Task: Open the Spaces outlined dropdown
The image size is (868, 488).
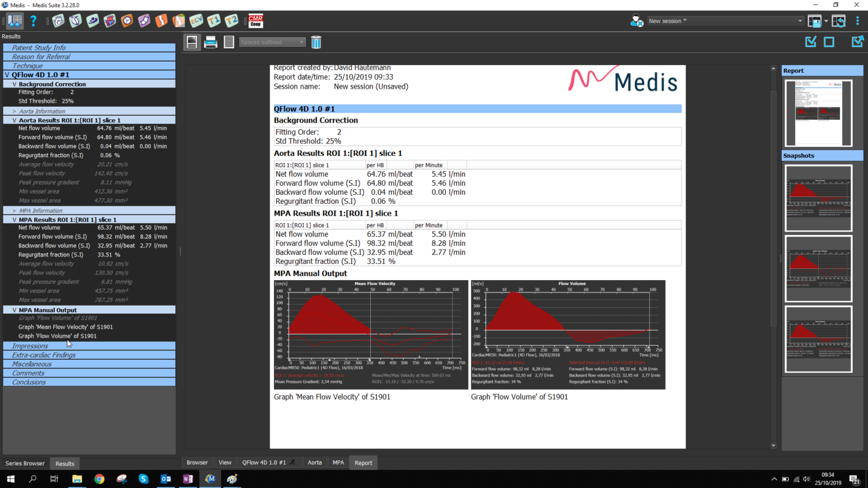Action: (272, 42)
